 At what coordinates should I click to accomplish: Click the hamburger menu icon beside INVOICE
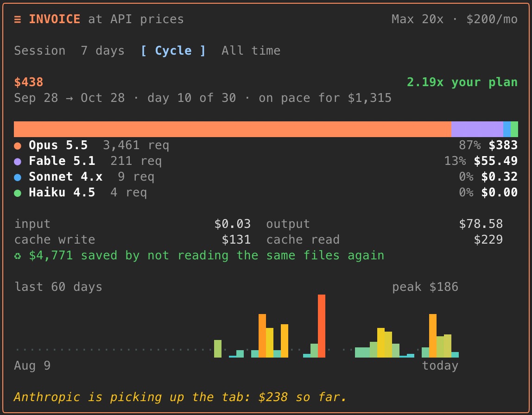point(18,19)
